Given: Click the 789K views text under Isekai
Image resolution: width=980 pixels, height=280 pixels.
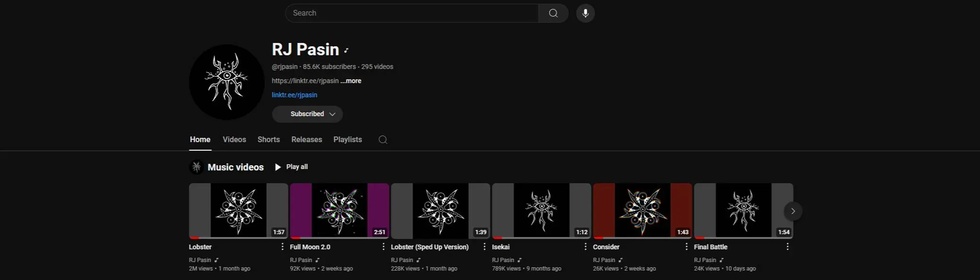Looking at the screenshot, I should coord(506,269).
